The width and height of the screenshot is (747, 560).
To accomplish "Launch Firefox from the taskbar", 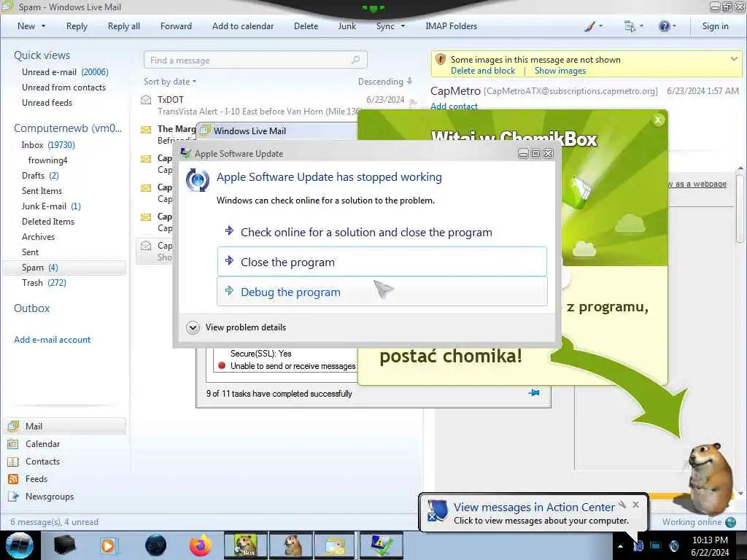I will [201, 545].
